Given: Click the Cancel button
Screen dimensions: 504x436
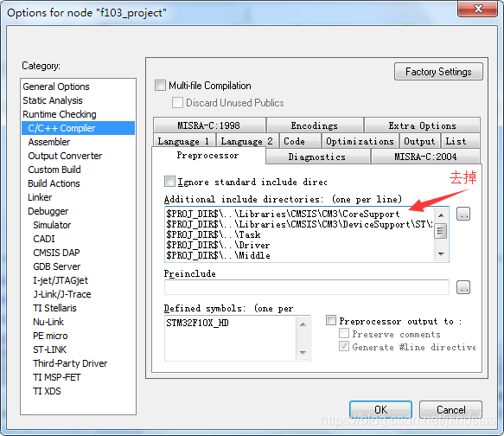Looking at the screenshot, I should [450, 409].
